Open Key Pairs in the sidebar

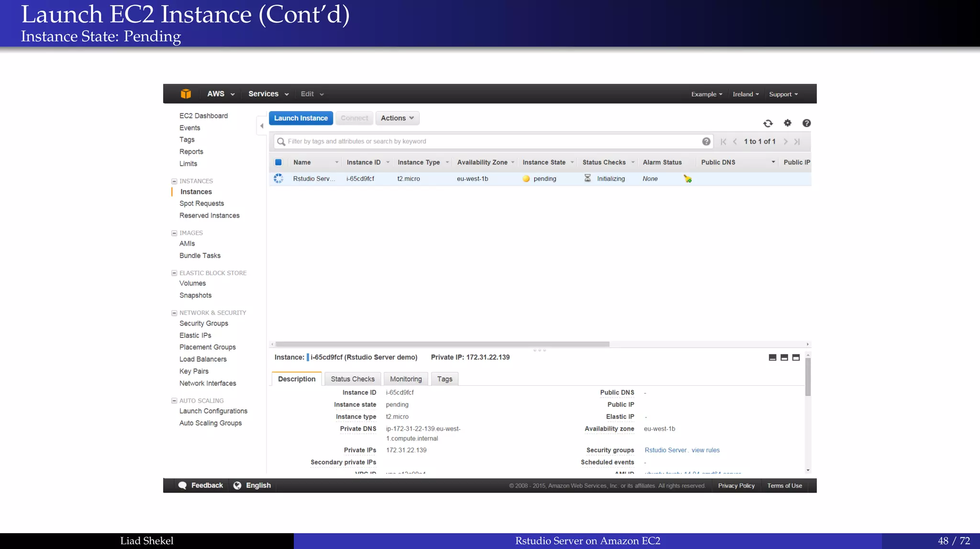click(x=194, y=371)
